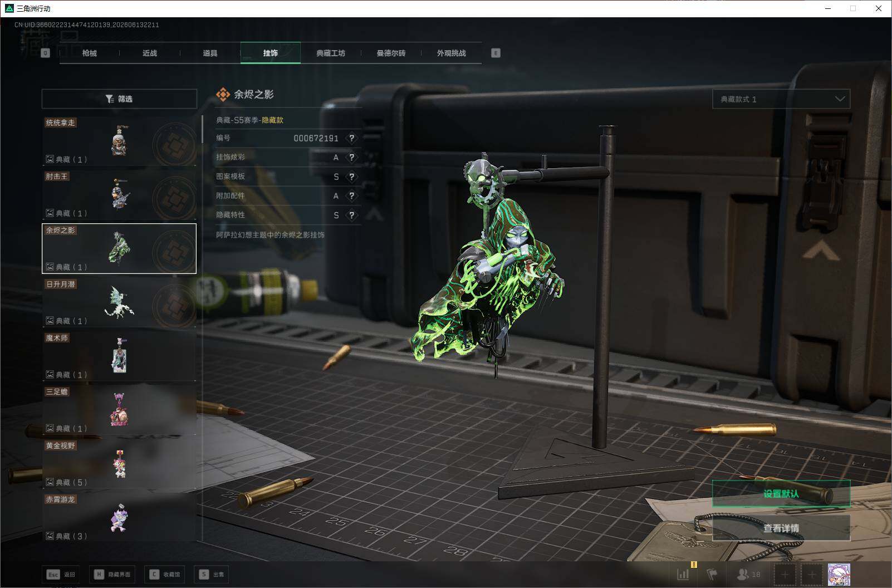Click the 阿萨拉幻想主题中的余烬之影挂饰 description text
The width and height of the screenshot is (892, 588).
pyautogui.click(x=270, y=235)
